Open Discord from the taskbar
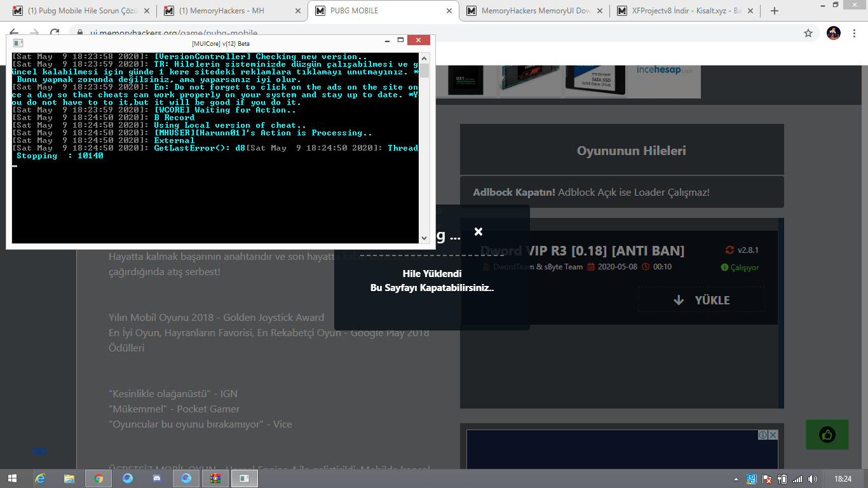868x488 pixels. (157, 478)
